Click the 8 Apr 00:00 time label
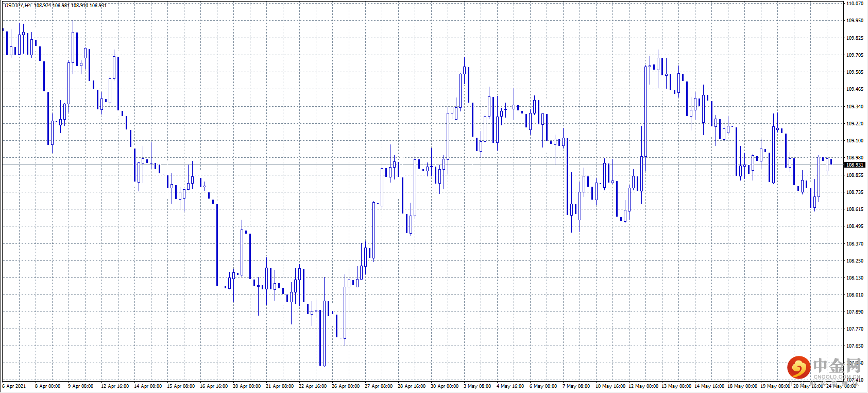Image resolution: width=868 pixels, height=393 pixels. (48, 386)
